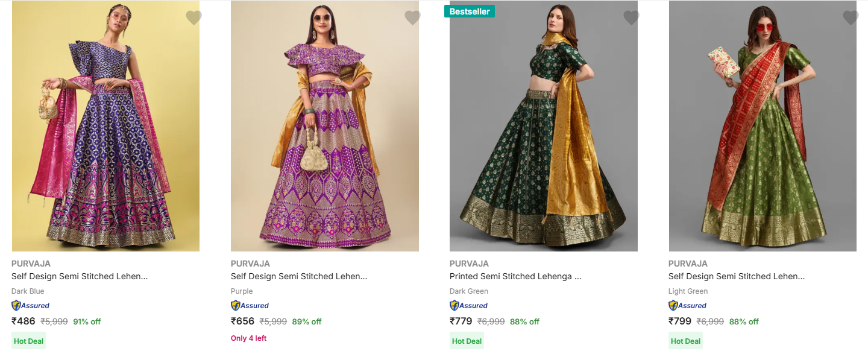Click Assured badge under Dark Green lehenga
This screenshot has width=868, height=354.
468,306
